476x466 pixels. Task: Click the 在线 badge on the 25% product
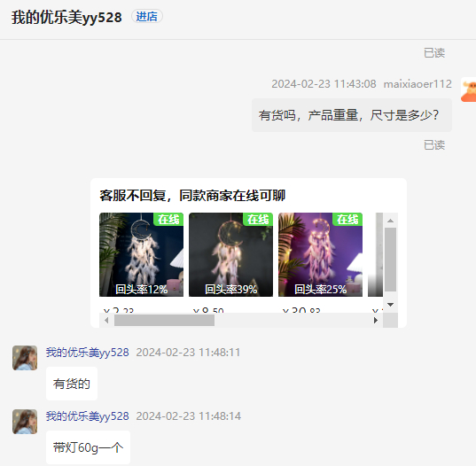347,219
